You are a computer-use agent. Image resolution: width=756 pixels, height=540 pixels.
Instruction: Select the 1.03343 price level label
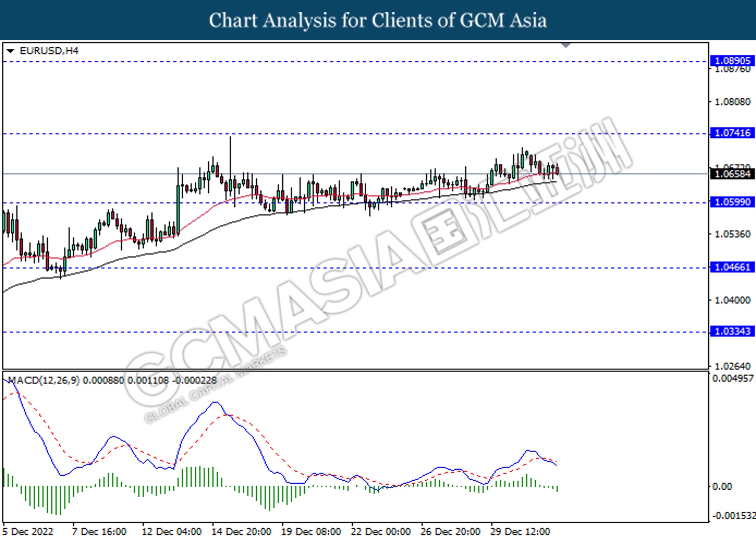(x=733, y=331)
